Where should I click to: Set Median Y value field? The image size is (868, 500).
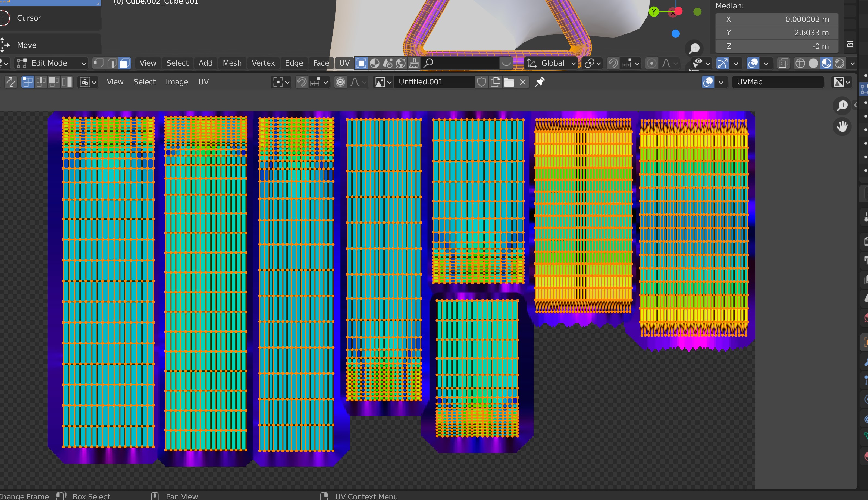tap(777, 33)
